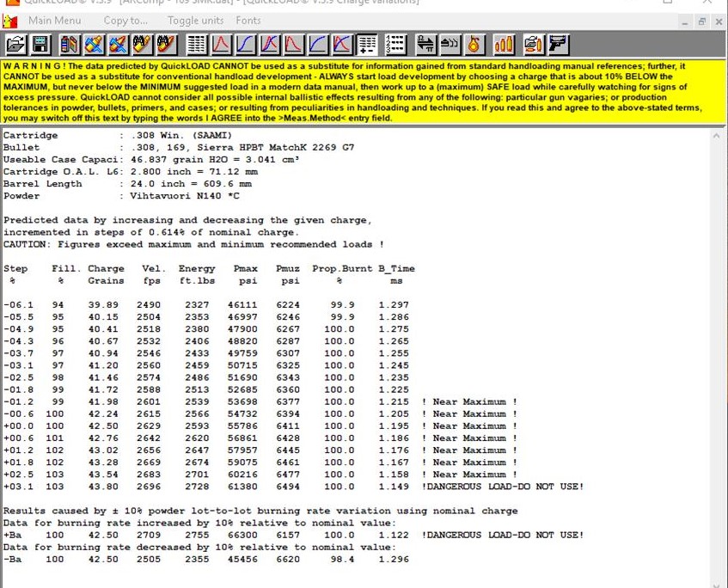
Task: Click the propellant burnt value 98.4
Action: 342,559
